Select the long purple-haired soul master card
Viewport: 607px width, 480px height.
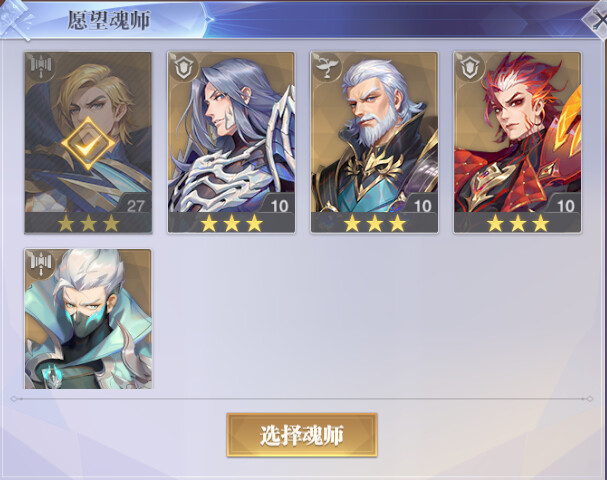(231, 142)
